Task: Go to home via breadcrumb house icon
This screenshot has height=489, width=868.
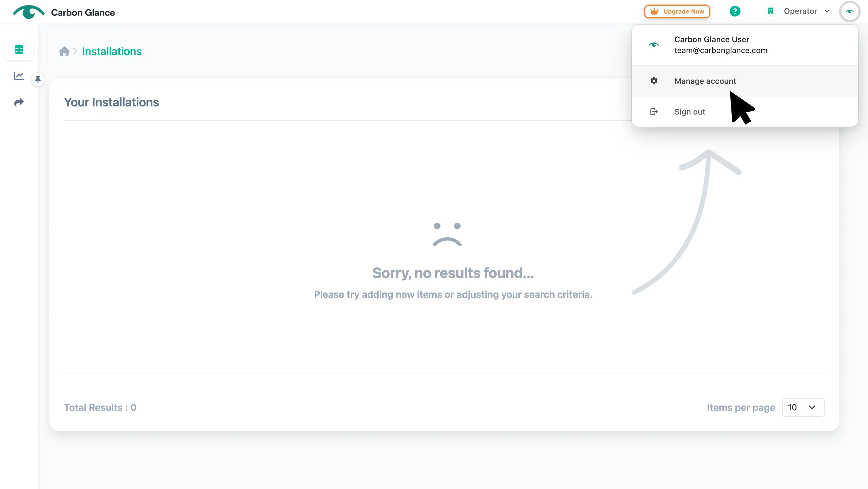Action: 64,51
